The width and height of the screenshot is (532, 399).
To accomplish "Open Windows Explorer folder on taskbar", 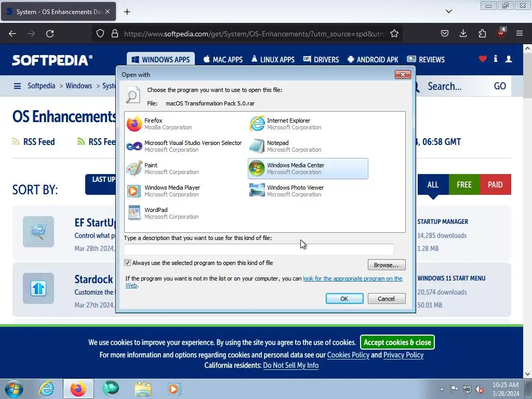I will point(143,389).
